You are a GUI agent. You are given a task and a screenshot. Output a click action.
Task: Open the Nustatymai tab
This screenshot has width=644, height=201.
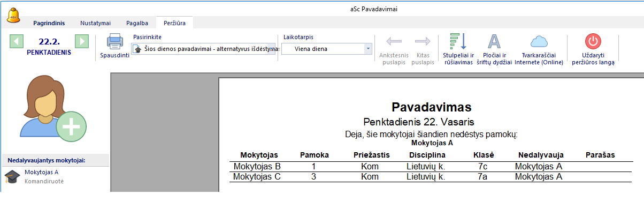[95, 23]
